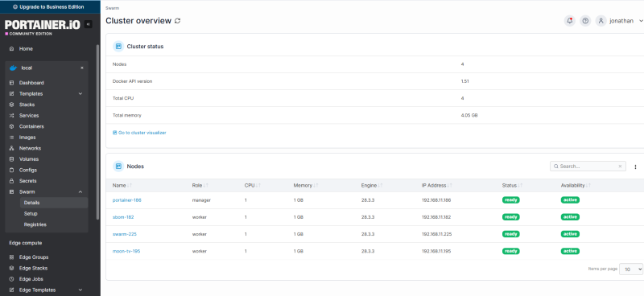The width and height of the screenshot is (644, 296).
Task: Click the Networks sidebar icon
Action: [11, 148]
